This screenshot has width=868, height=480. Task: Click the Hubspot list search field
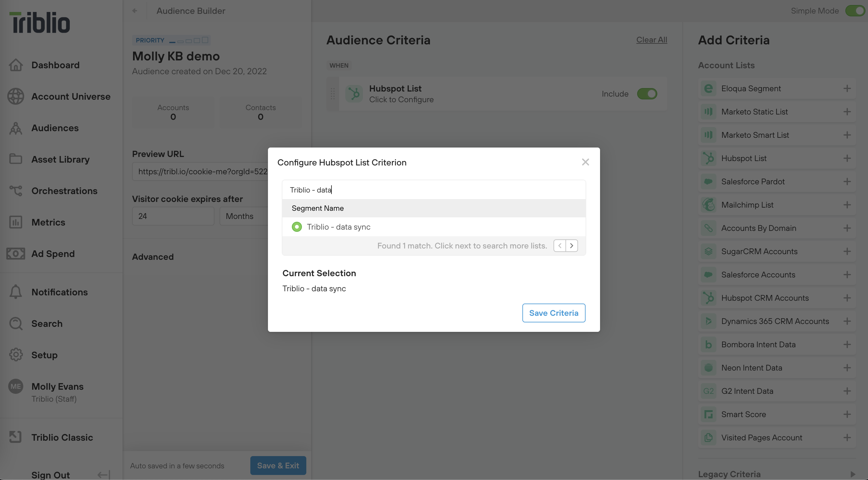pos(433,190)
